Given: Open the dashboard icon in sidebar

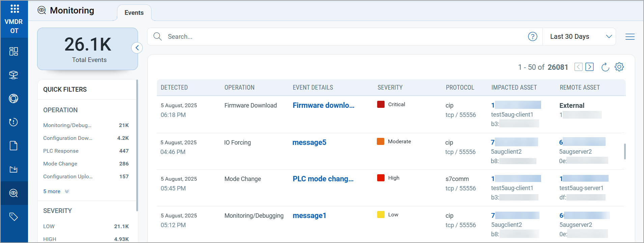Looking at the screenshot, I should [13, 51].
